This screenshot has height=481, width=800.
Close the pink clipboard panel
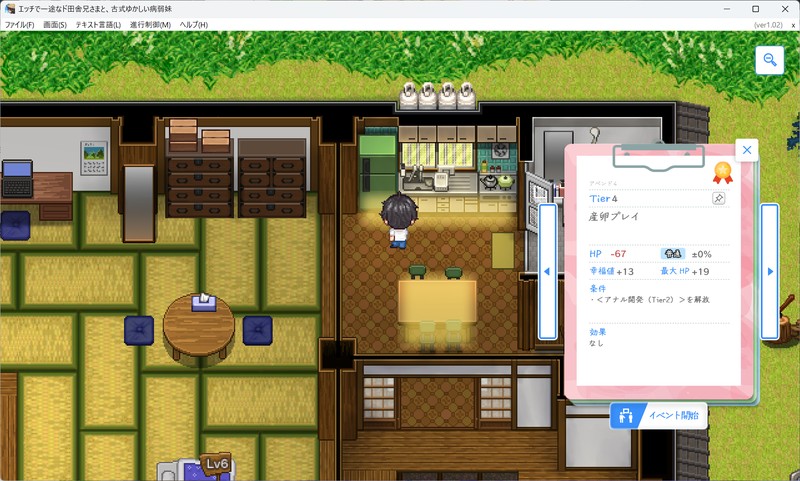click(747, 150)
